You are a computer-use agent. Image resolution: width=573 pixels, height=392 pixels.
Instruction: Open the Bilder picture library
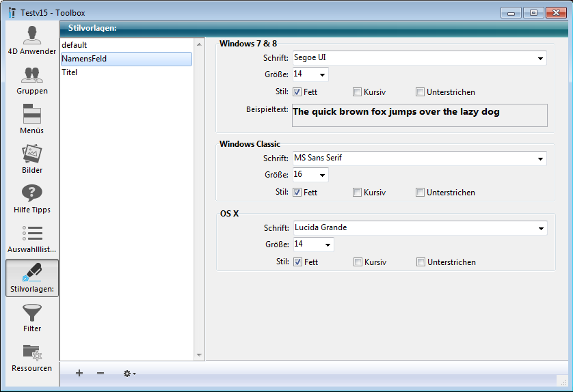[31, 158]
